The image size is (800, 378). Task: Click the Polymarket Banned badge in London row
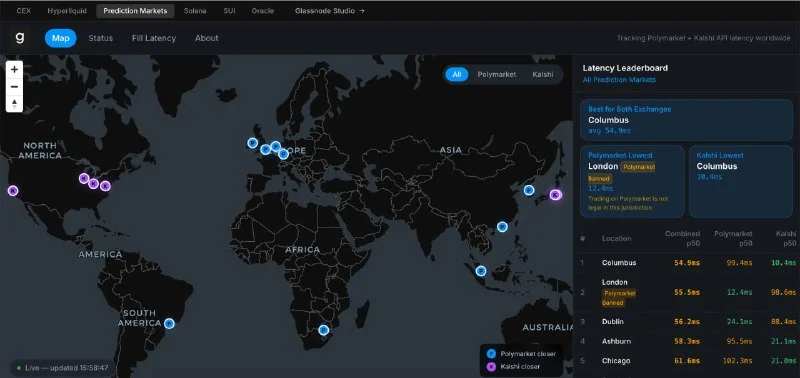point(619,298)
